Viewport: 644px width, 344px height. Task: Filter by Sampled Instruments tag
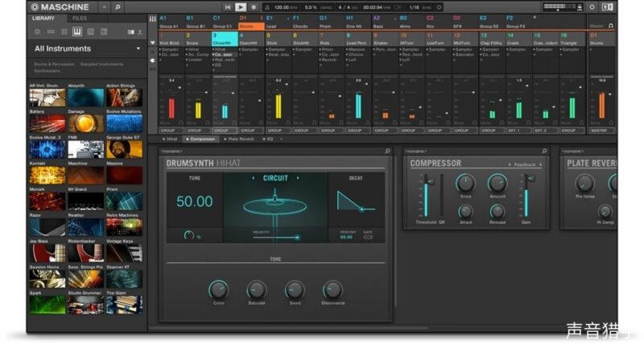(102, 64)
